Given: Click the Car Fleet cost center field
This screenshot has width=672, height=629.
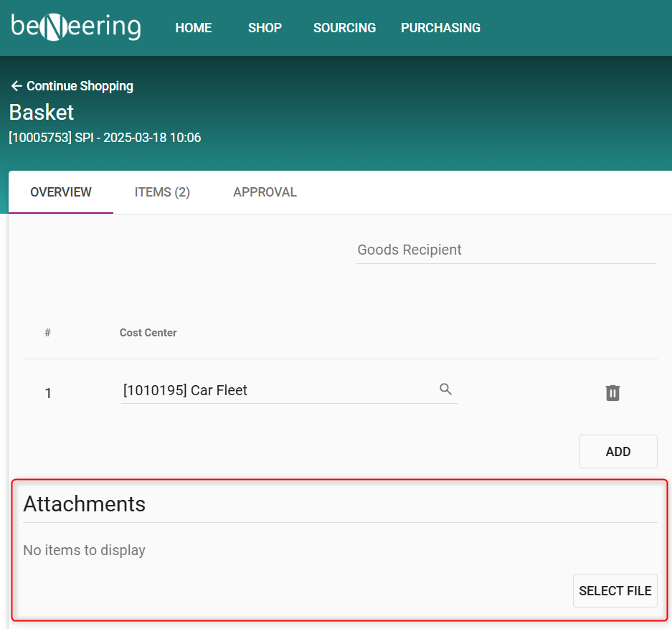Looking at the screenshot, I should pos(280,391).
